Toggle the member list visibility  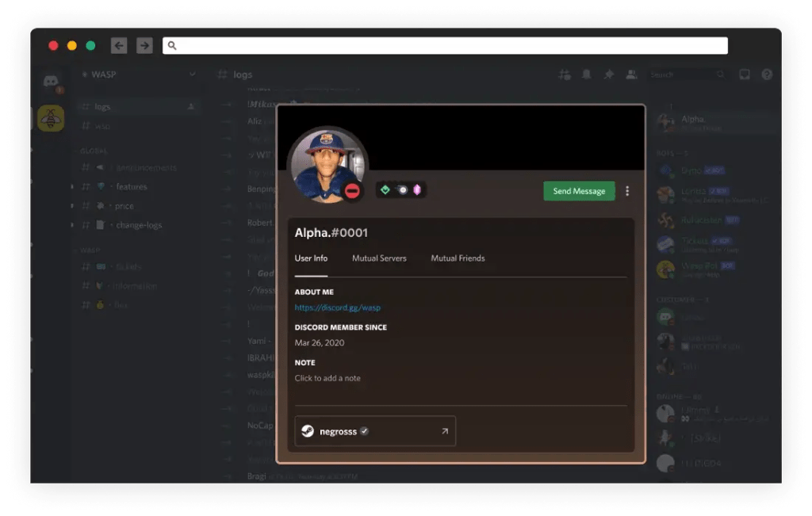pyautogui.click(x=631, y=74)
